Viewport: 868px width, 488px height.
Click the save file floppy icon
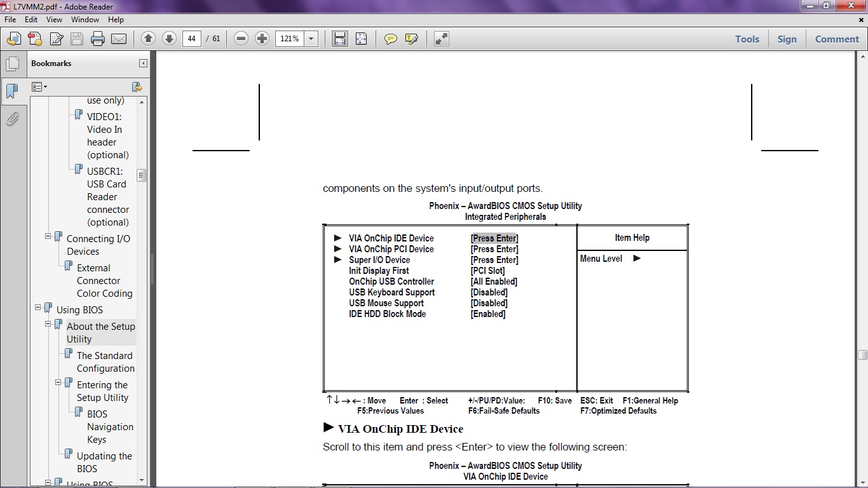77,39
